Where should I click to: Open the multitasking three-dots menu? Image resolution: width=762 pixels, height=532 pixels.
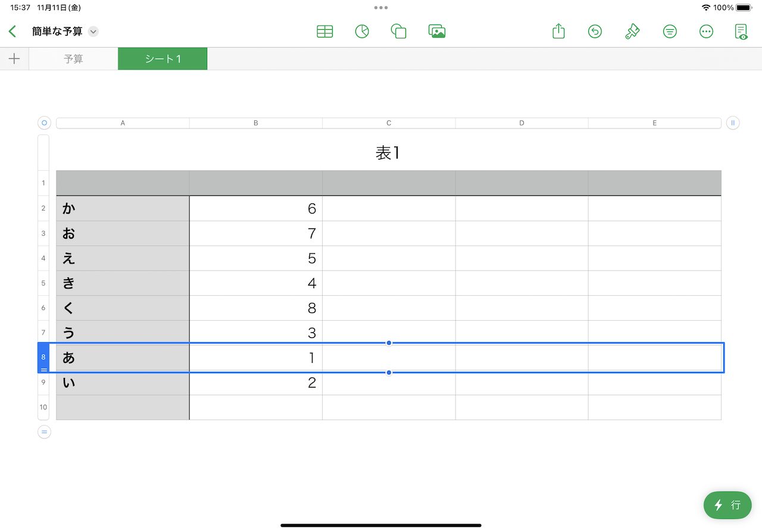381,8
